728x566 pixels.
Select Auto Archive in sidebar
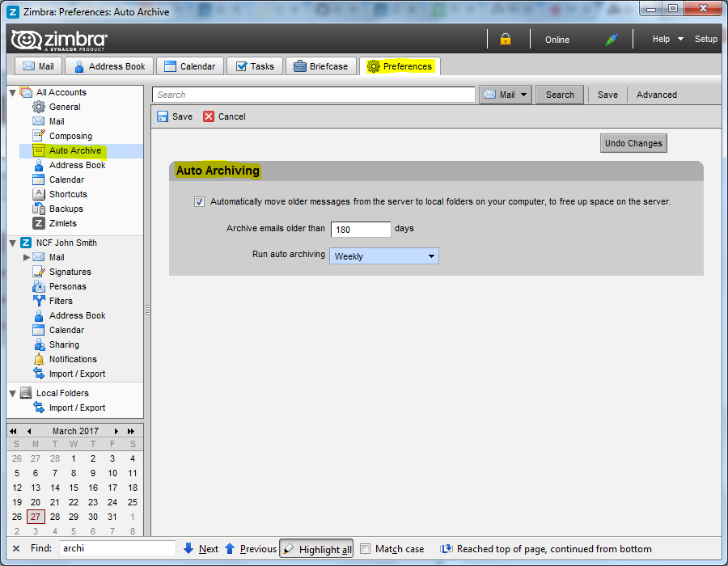74,150
